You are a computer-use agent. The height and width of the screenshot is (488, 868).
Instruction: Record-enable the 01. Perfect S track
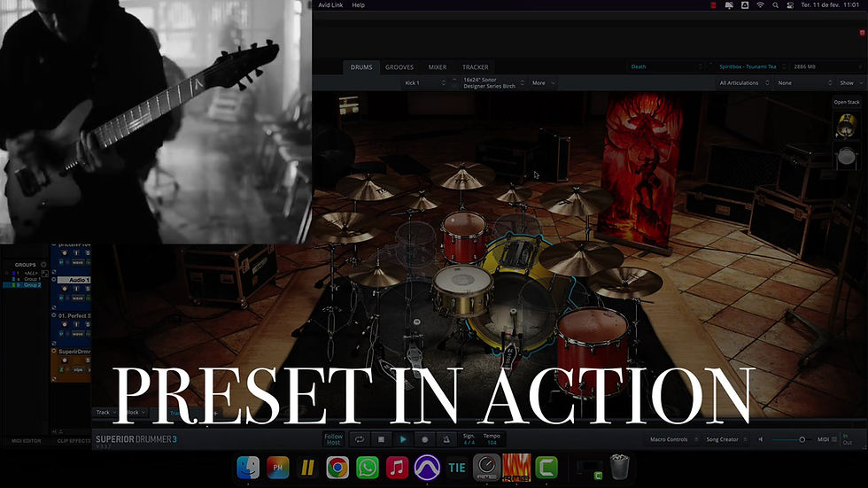(x=64, y=325)
